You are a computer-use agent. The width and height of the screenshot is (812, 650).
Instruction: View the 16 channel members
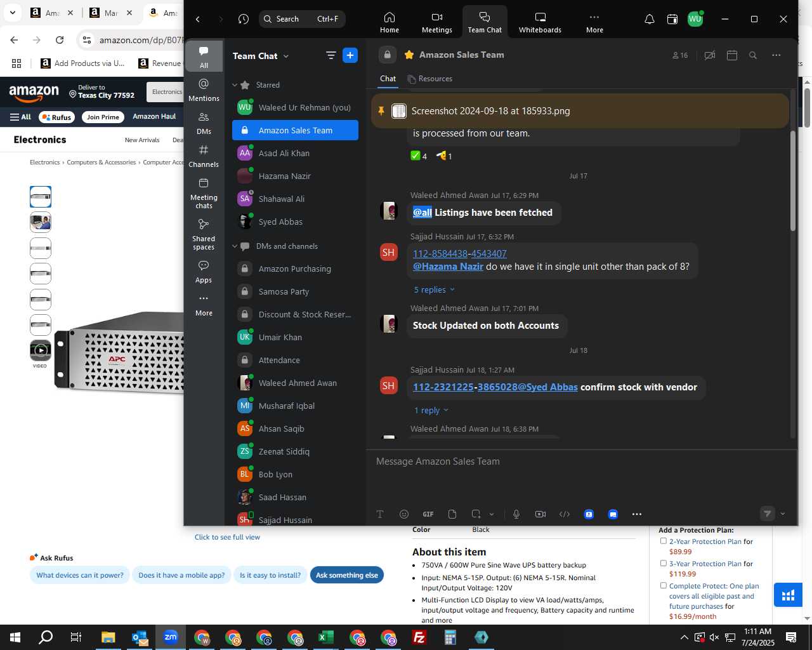tap(680, 55)
